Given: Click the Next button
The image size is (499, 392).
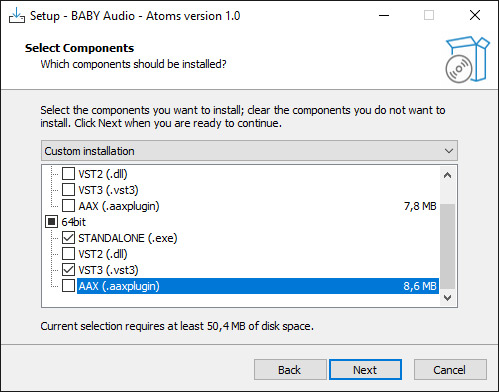Looking at the screenshot, I should point(365,370).
